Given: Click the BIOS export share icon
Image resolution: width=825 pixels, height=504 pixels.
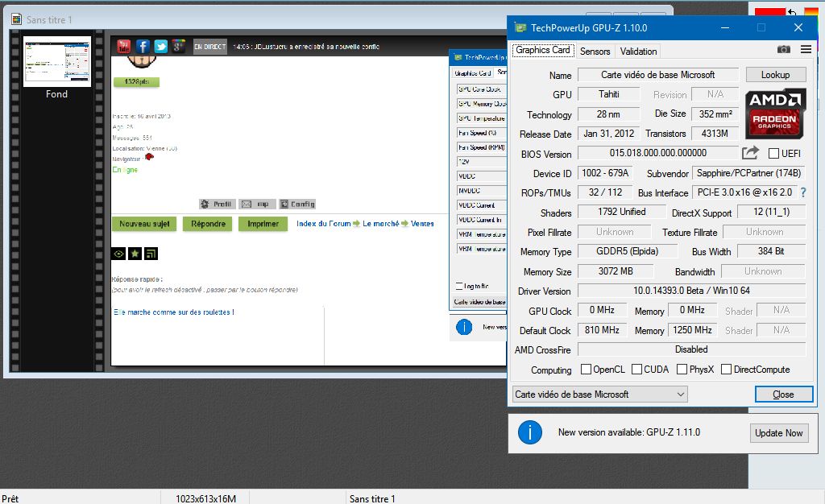Looking at the screenshot, I should pyautogui.click(x=750, y=153).
